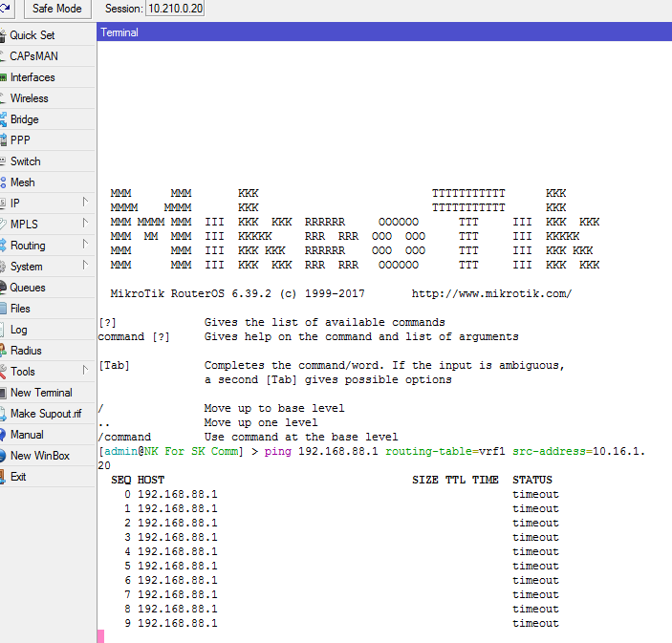672x643 pixels.
Task: Click the Tools wrench icon
Action: pyautogui.click(x=3, y=372)
